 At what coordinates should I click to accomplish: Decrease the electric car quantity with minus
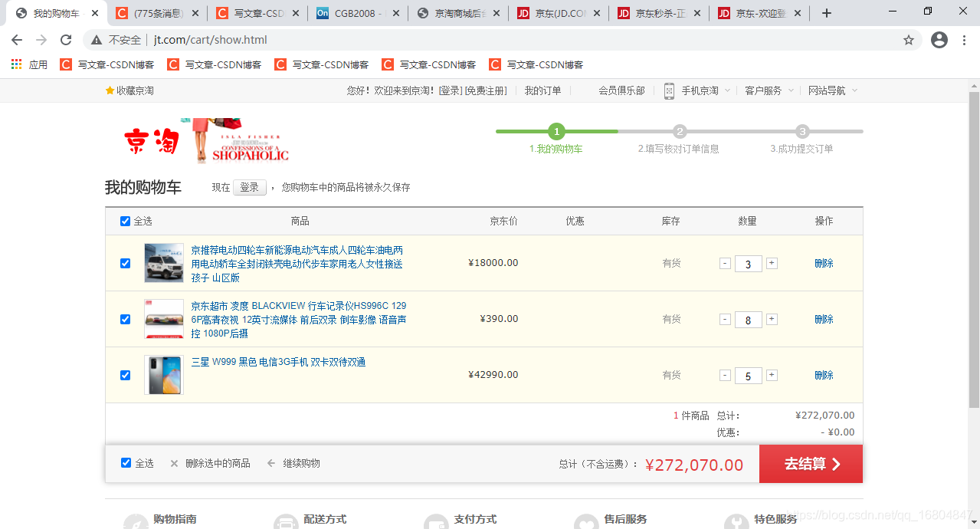pyautogui.click(x=725, y=263)
